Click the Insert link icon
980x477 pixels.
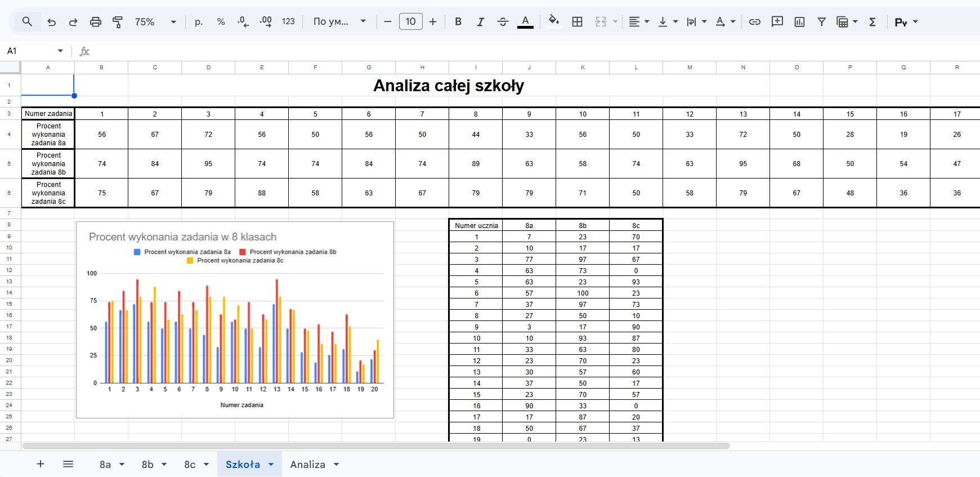coord(754,22)
